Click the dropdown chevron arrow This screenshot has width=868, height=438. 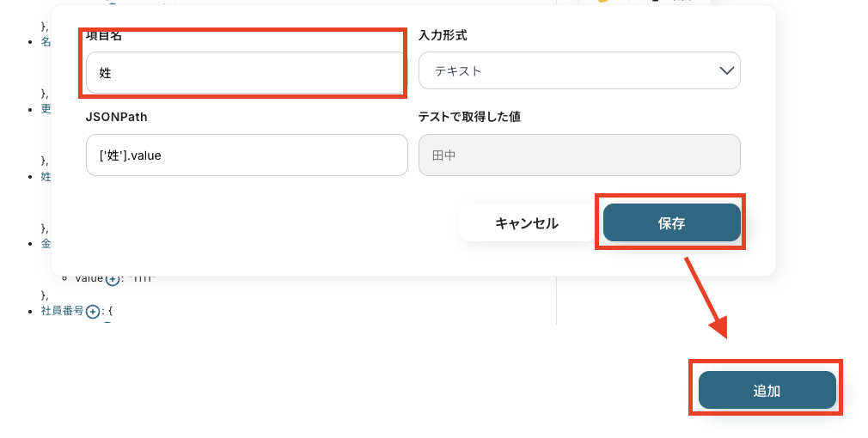click(726, 71)
